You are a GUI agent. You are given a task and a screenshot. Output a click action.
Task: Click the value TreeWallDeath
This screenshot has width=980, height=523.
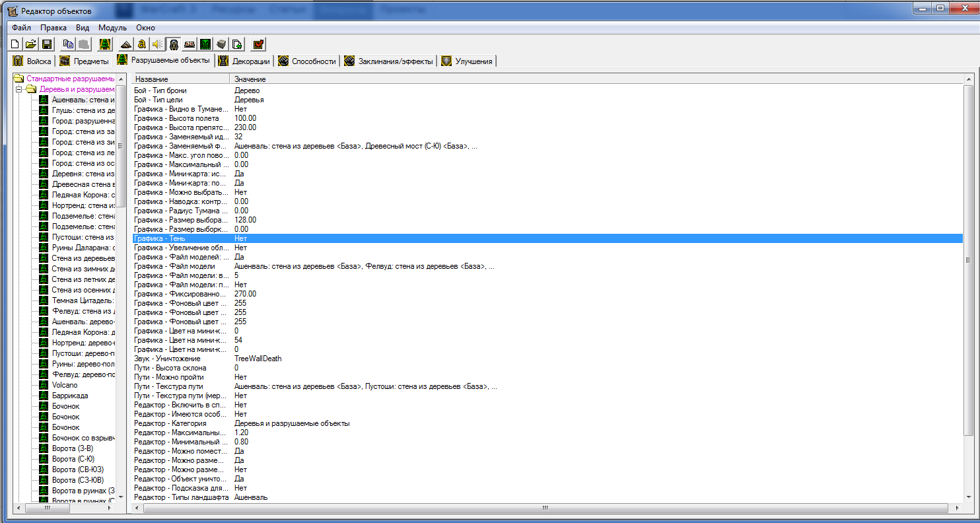coord(258,359)
